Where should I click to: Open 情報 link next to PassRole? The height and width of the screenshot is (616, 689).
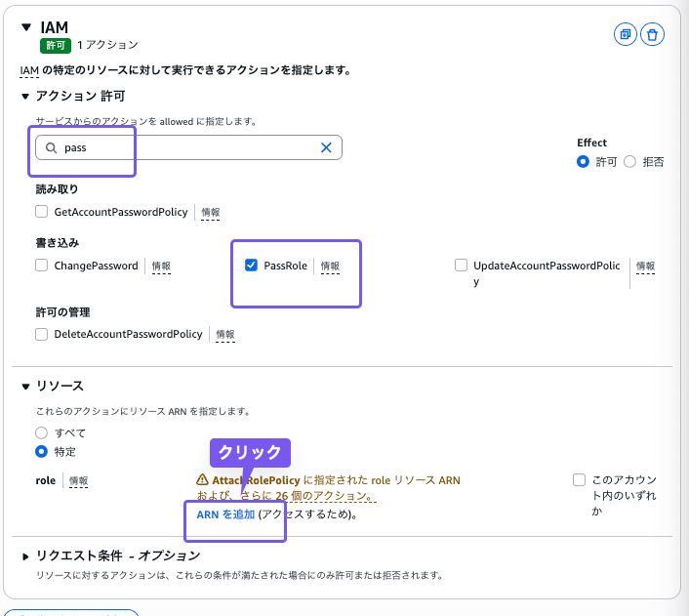(330, 267)
